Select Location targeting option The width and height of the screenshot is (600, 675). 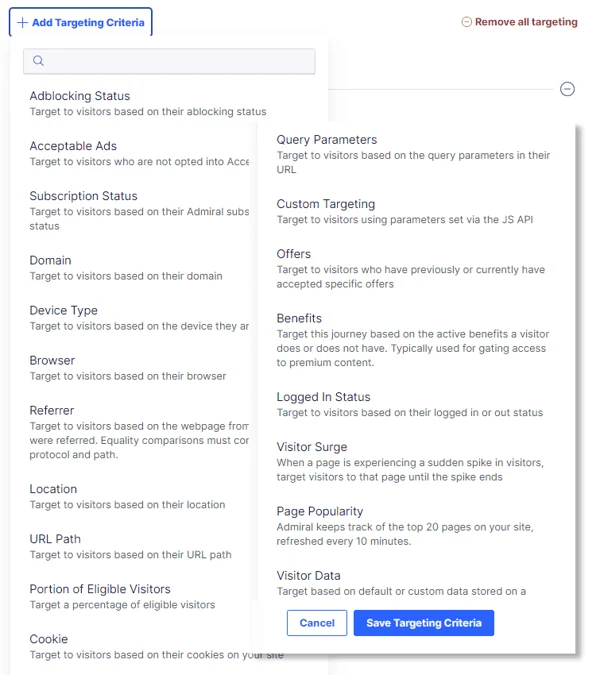(53, 489)
